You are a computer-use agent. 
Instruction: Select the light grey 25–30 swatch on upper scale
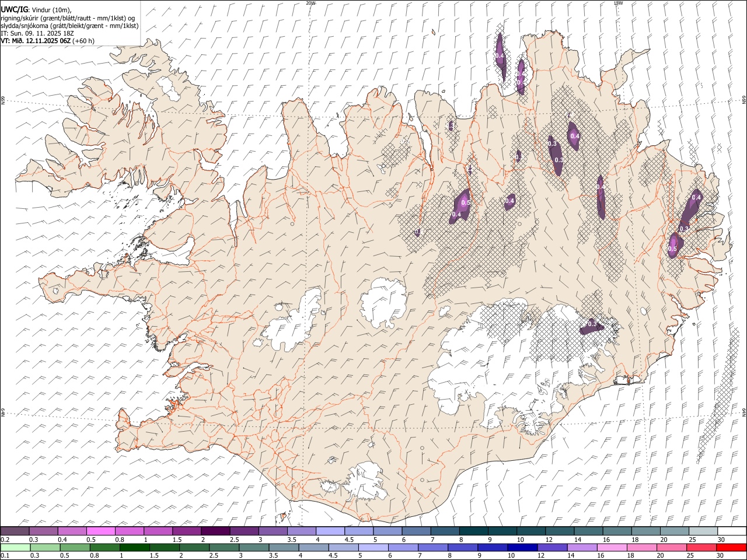[x=703, y=531]
